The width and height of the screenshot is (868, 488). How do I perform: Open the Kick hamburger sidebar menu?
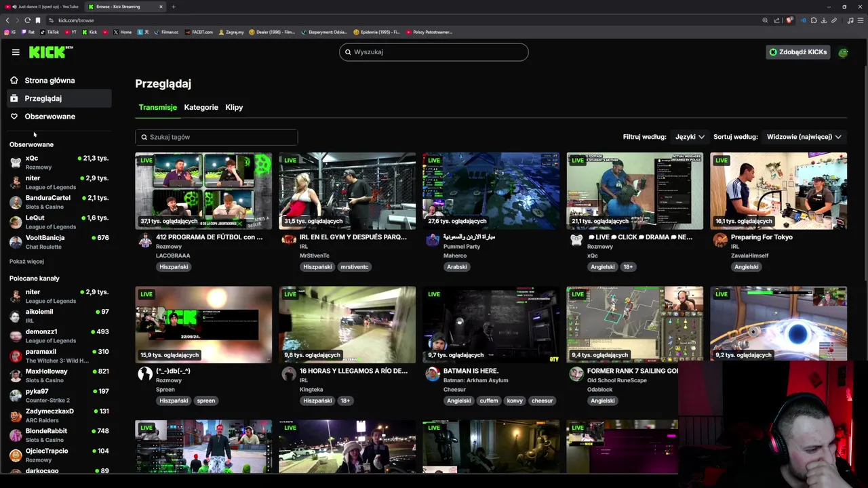16,52
